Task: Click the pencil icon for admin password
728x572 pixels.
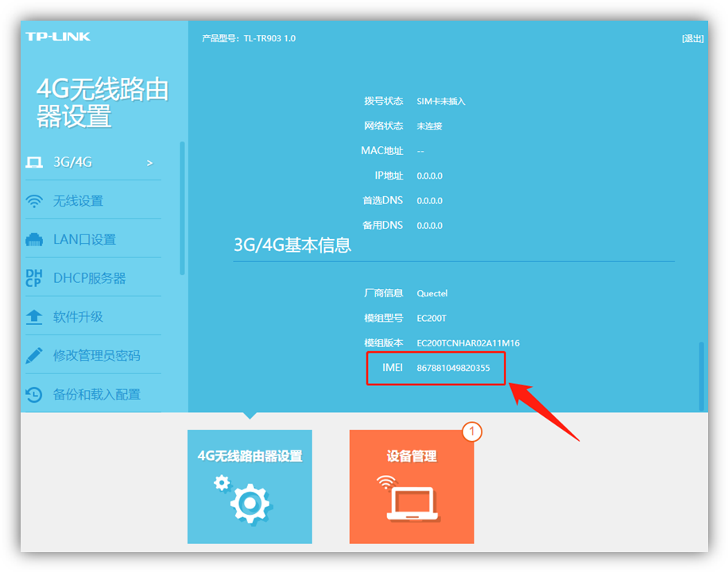Action: [x=34, y=356]
